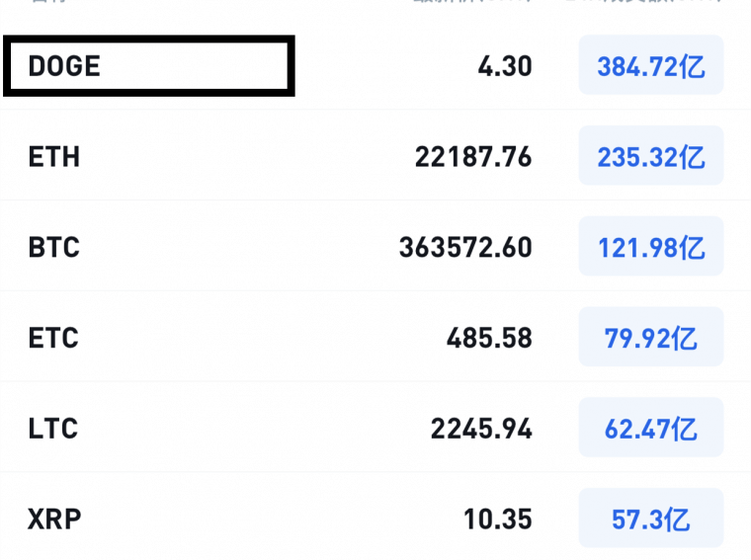
Task: Sort by 24h volume column header
Action: pyautogui.click(x=643, y=1)
